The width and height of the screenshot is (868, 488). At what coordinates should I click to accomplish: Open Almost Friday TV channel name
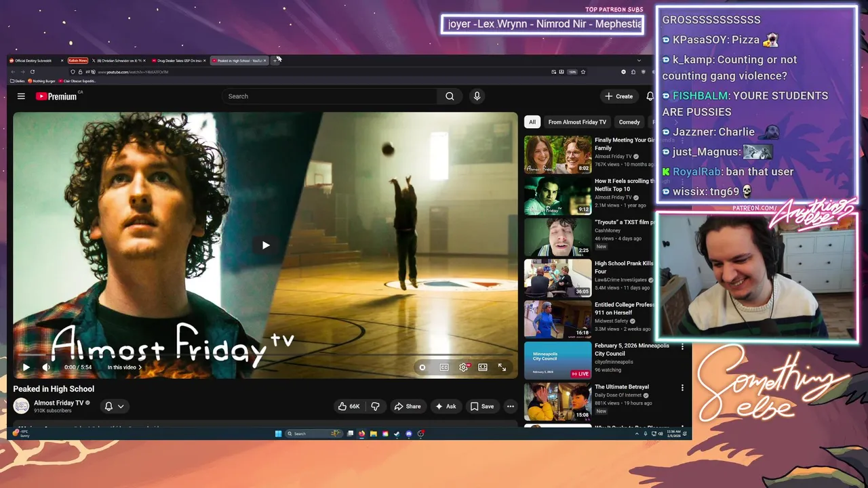click(x=59, y=403)
